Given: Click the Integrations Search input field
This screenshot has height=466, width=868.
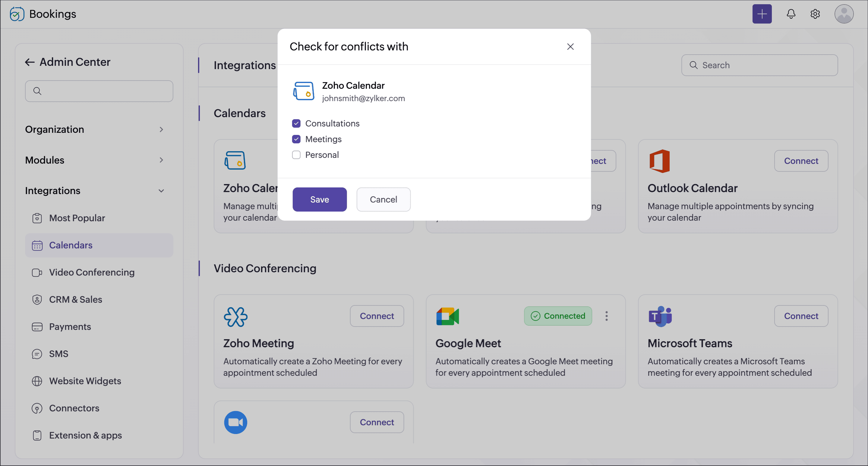Looking at the screenshot, I should tap(759, 65).
